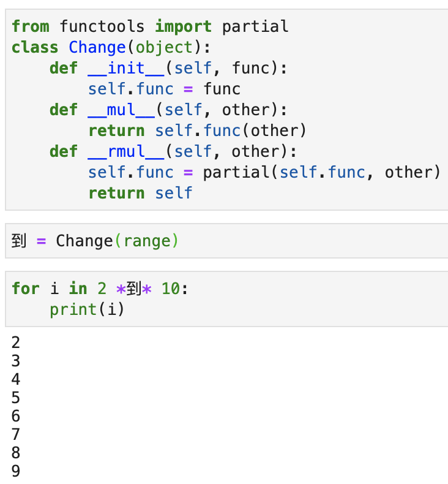Click the class name 'Change' in the class line
This screenshot has width=448, height=484.
[97, 48]
